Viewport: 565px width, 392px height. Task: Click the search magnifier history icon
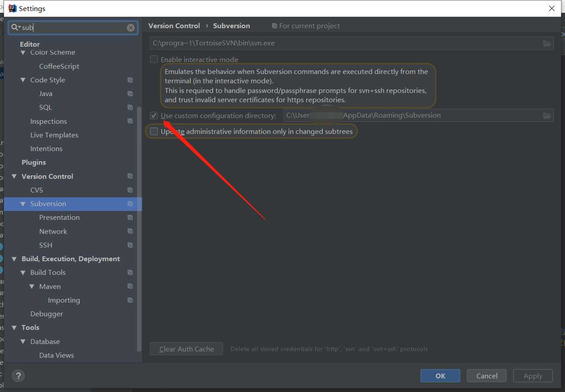pyautogui.click(x=16, y=28)
